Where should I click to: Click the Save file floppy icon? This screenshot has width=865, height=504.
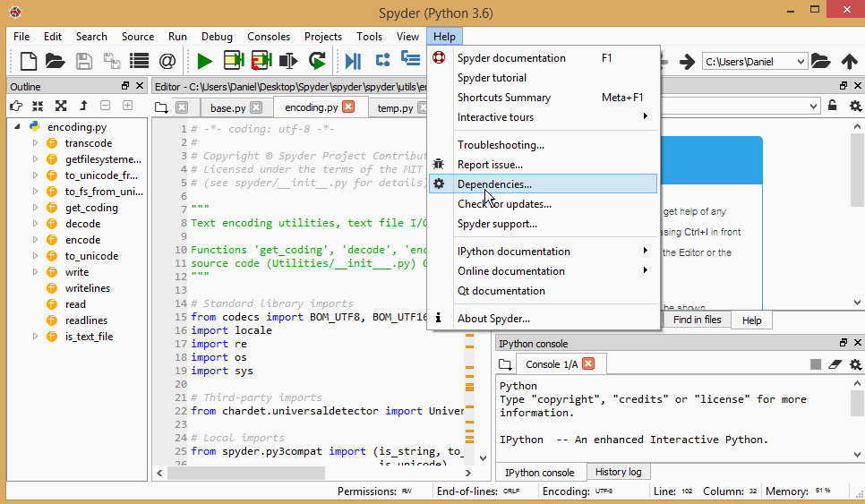coord(84,61)
